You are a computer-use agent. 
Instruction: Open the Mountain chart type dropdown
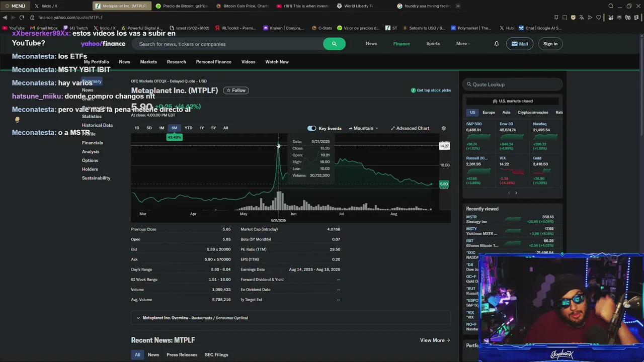click(363, 128)
